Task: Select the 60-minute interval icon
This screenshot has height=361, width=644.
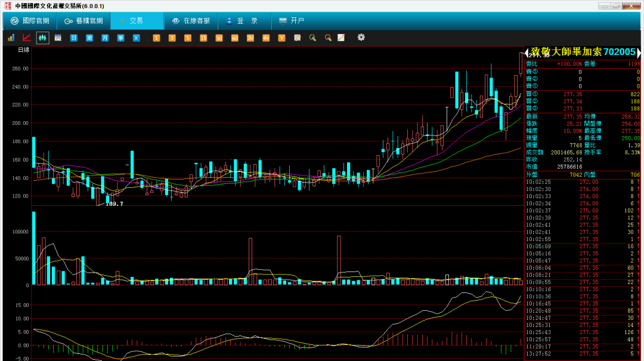Action: 234,38
